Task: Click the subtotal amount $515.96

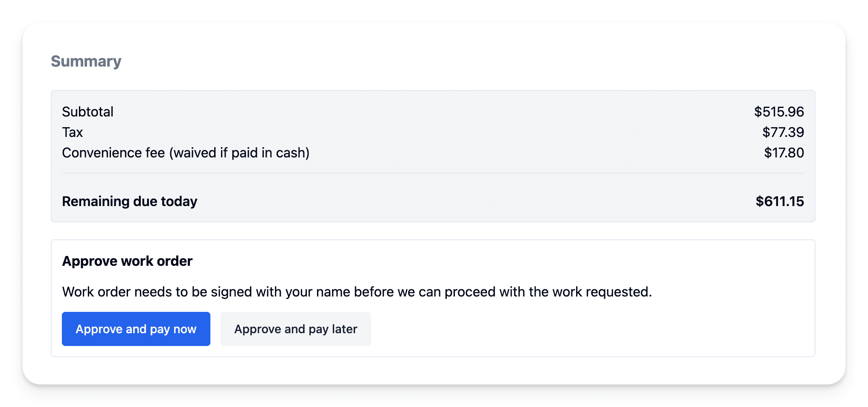Action: coord(778,112)
